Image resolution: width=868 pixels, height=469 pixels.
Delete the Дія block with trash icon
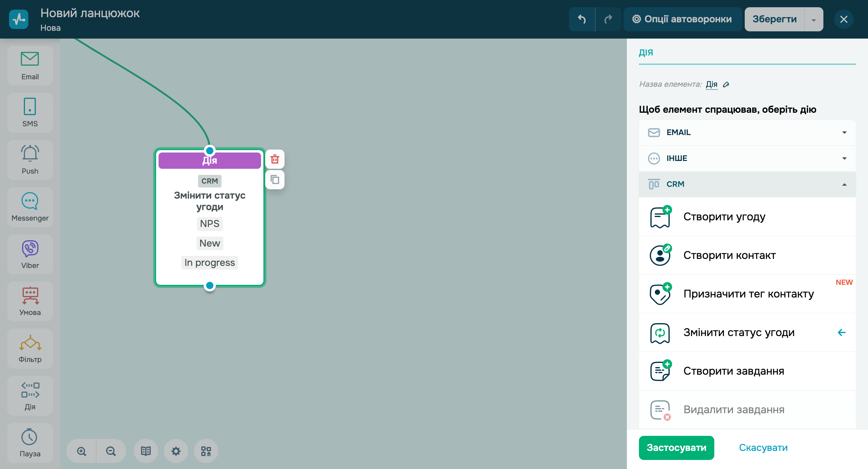pos(275,159)
